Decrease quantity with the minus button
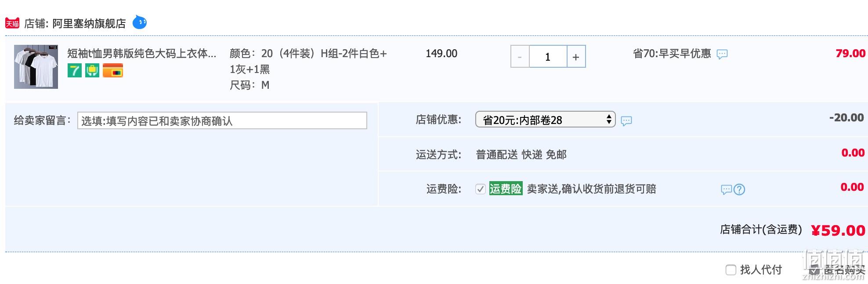The height and width of the screenshot is (284, 868). 520,57
